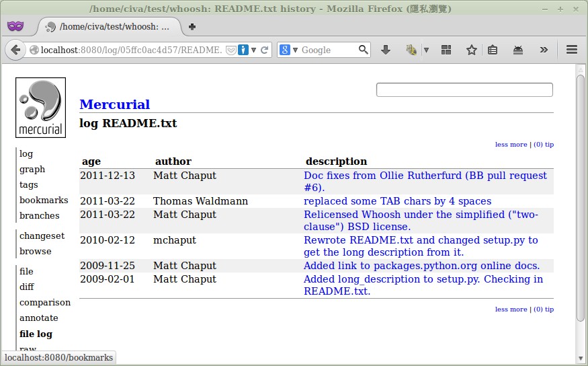Click bottom 'more' navigation link

pos(519,309)
